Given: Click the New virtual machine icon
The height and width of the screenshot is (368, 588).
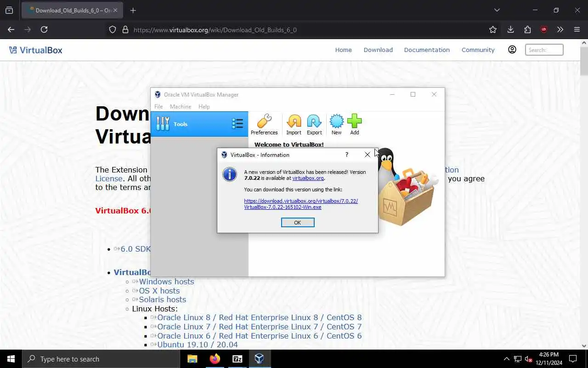Looking at the screenshot, I should pos(337,125).
